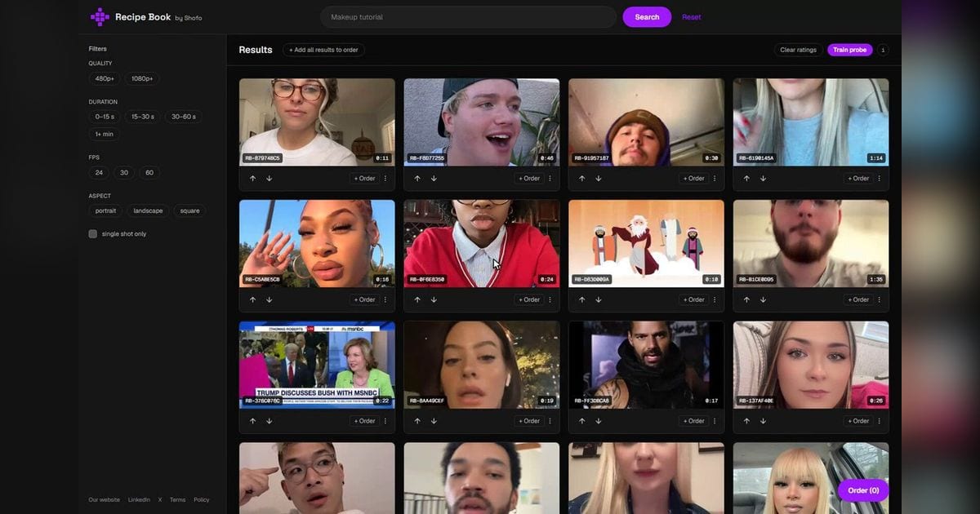Click Add all results to order
Screen dimensions: 980x514
click(x=323, y=50)
